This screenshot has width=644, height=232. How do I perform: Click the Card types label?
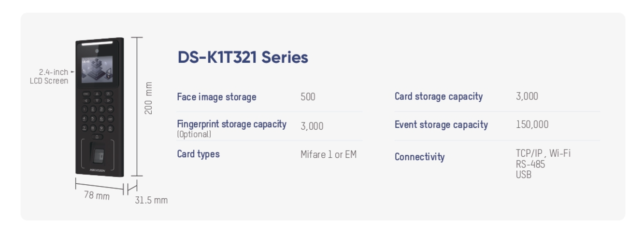[198, 154]
